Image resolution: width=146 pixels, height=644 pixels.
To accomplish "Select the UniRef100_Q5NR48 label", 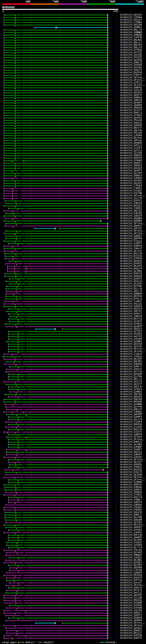I will [131, 294].
